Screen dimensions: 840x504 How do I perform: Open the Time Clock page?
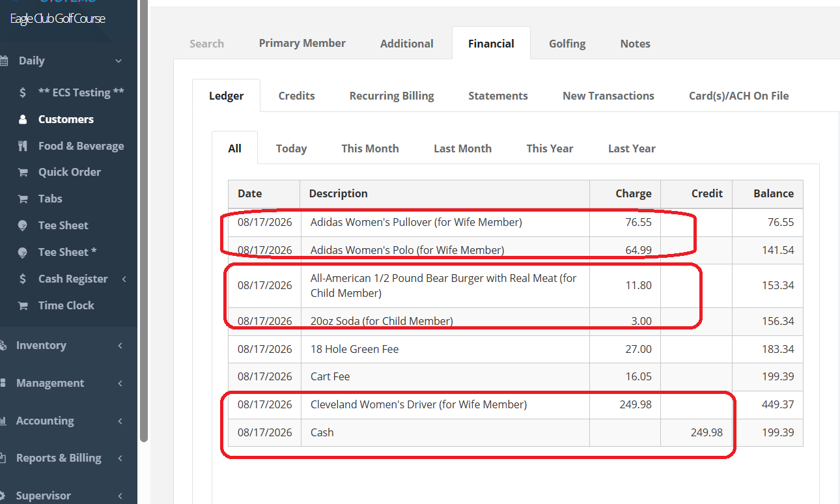click(66, 305)
